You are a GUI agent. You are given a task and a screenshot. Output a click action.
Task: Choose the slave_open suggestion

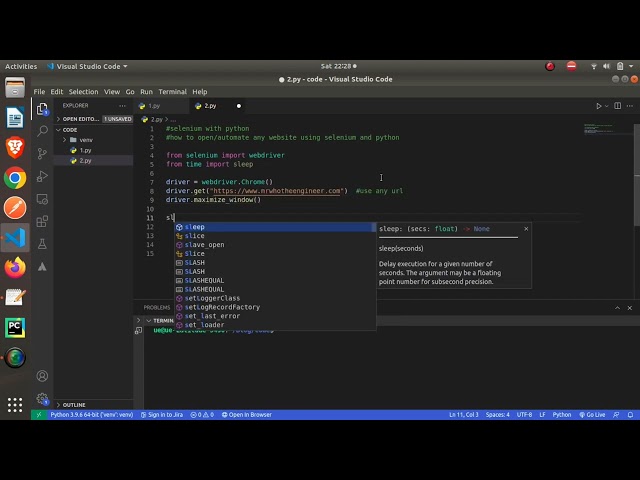tap(275, 245)
